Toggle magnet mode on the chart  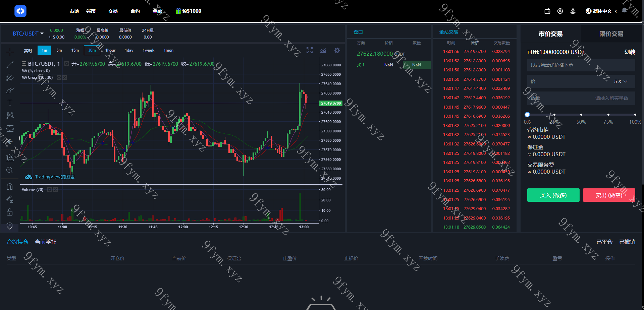(x=10, y=186)
